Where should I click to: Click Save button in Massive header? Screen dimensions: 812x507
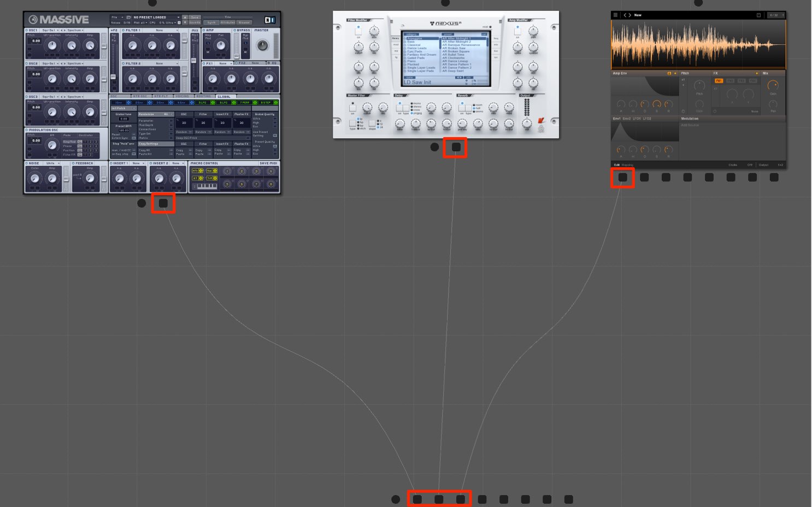pyautogui.click(x=195, y=17)
